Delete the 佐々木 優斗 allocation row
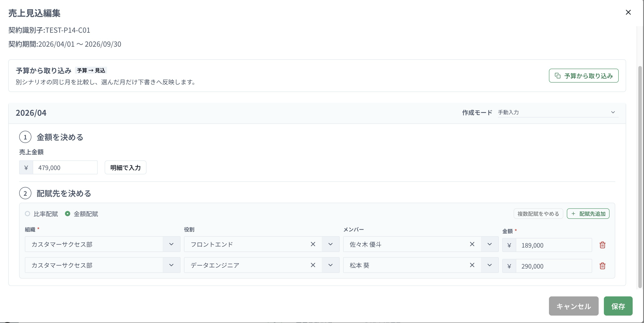The height and width of the screenshot is (323, 644). click(602, 245)
